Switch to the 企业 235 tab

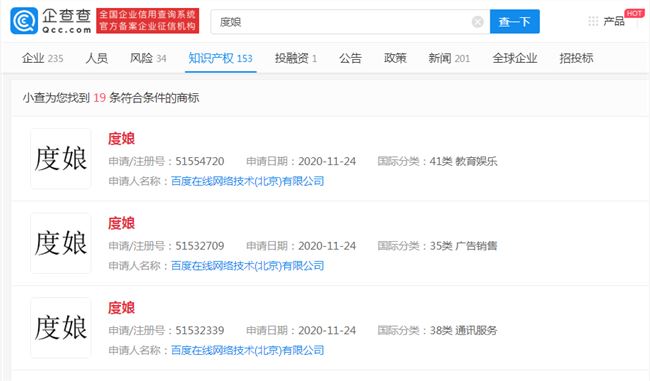click(x=43, y=58)
